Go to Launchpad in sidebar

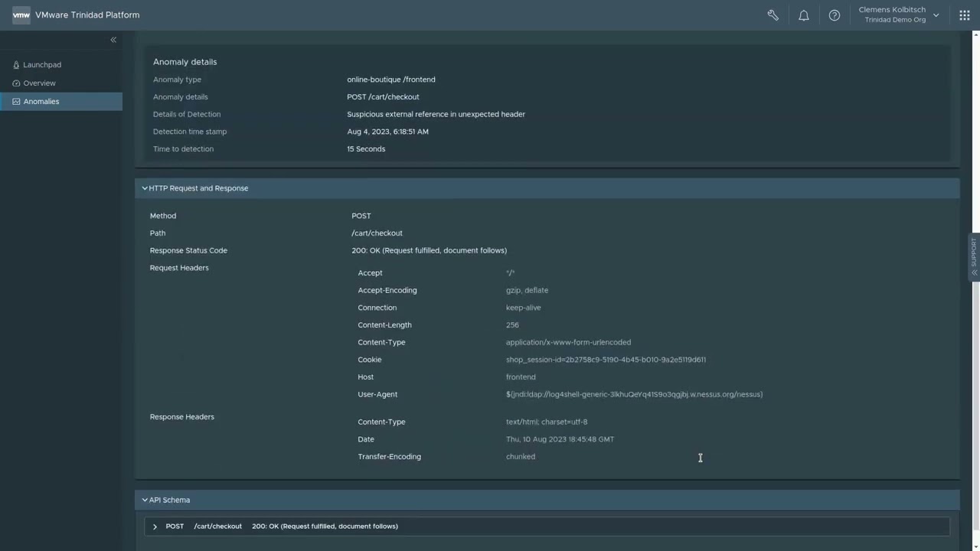(42, 65)
